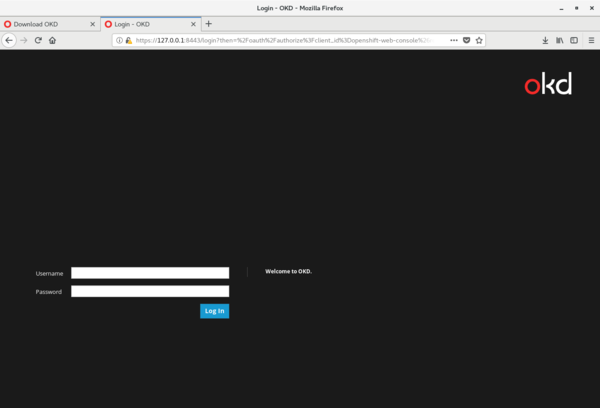Open the Downloads panel
The height and width of the screenshot is (408, 600).
(545, 40)
